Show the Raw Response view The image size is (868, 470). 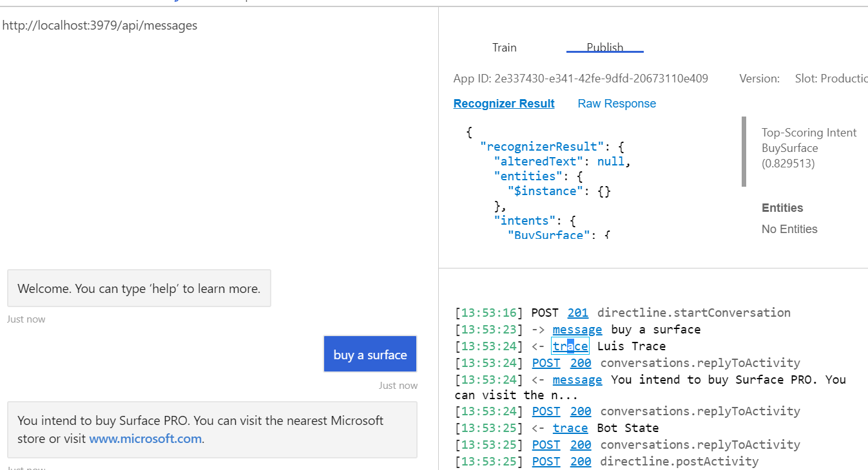617,104
